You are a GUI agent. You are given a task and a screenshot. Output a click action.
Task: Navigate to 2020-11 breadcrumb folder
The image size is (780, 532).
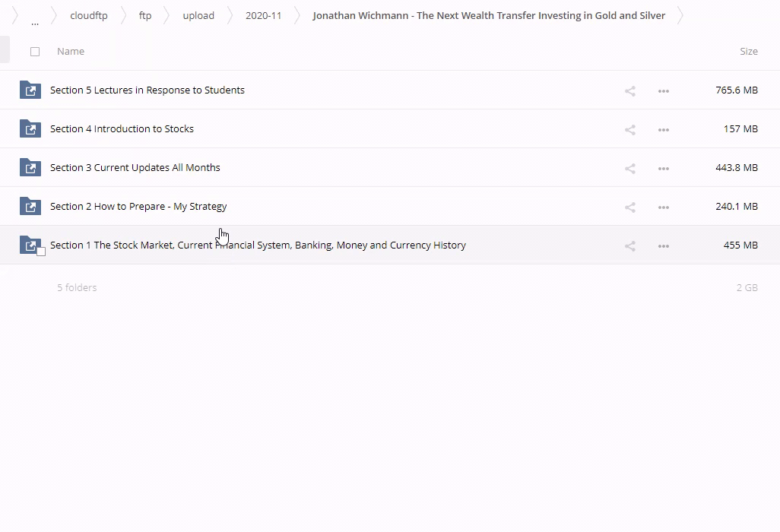(x=263, y=15)
